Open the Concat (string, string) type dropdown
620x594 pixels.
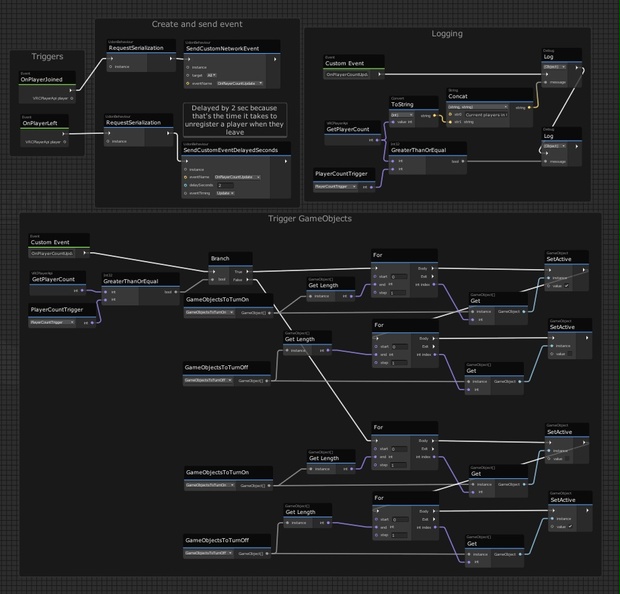(478, 107)
